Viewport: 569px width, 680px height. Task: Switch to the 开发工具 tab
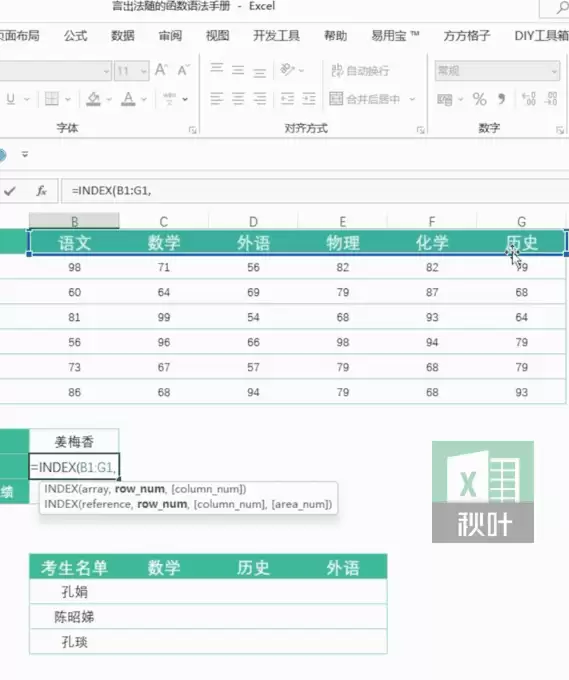coord(277,36)
